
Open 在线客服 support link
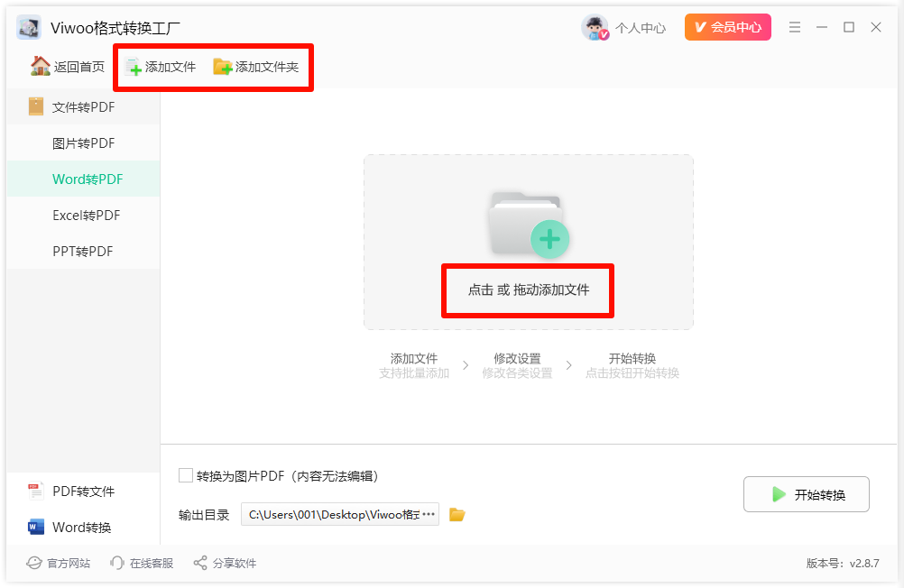pos(142,563)
